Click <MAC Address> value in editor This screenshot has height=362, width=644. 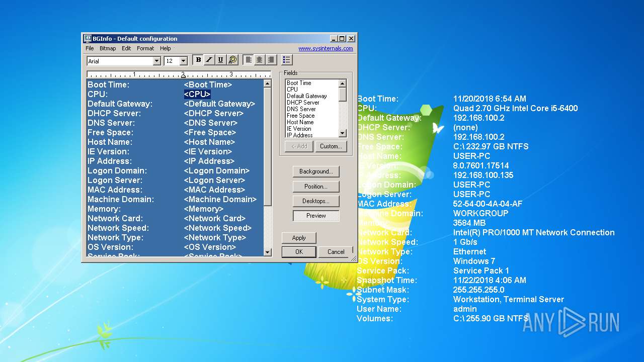click(x=214, y=190)
